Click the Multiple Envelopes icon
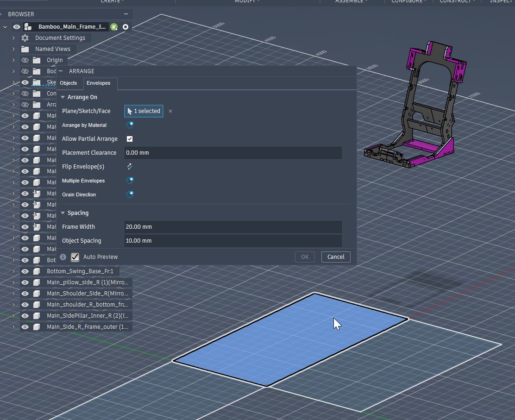The image size is (515, 420). (x=130, y=181)
